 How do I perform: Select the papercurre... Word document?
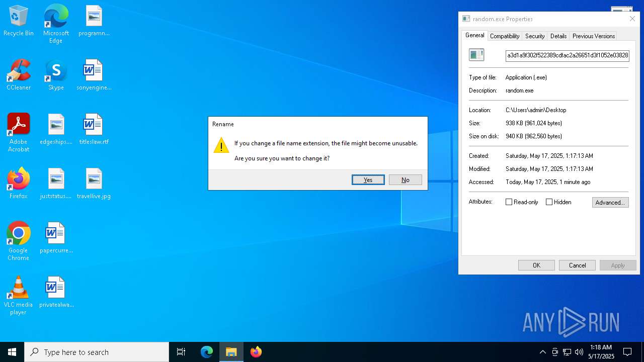click(x=56, y=238)
